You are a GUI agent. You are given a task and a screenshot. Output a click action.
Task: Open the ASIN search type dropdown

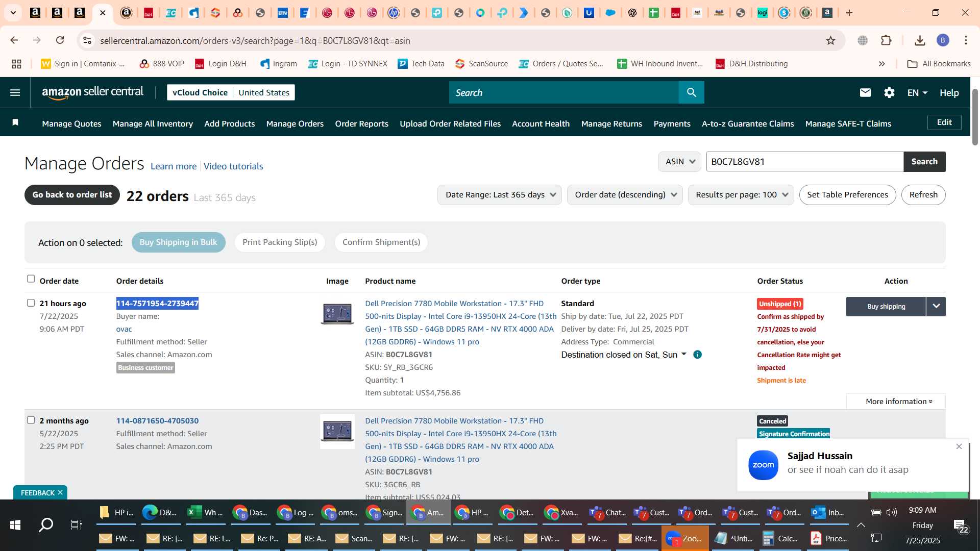pos(679,162)
